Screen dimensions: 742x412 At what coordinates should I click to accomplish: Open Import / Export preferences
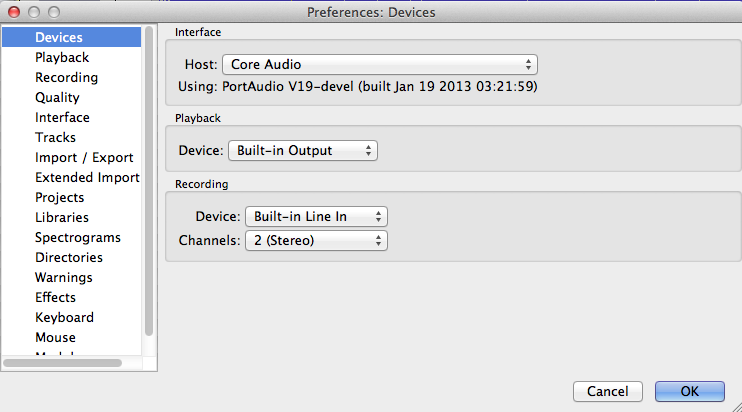pos(84,158)
